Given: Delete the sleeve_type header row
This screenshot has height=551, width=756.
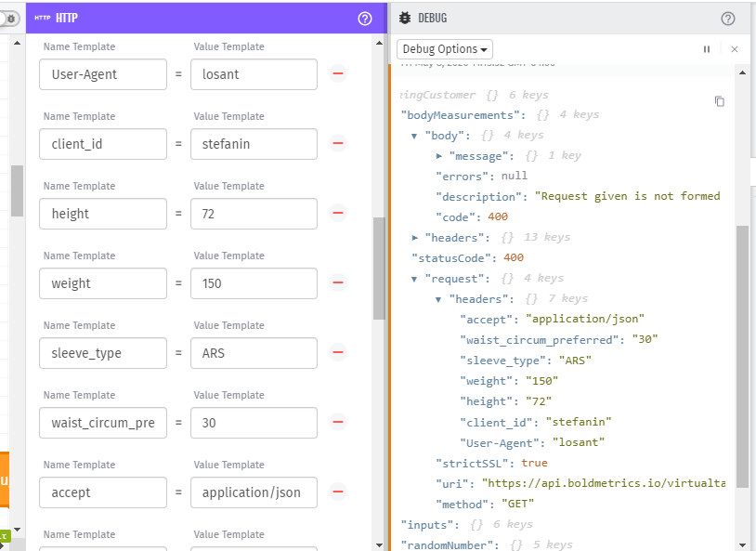Looking at the screenshot, I should point(338,352).
